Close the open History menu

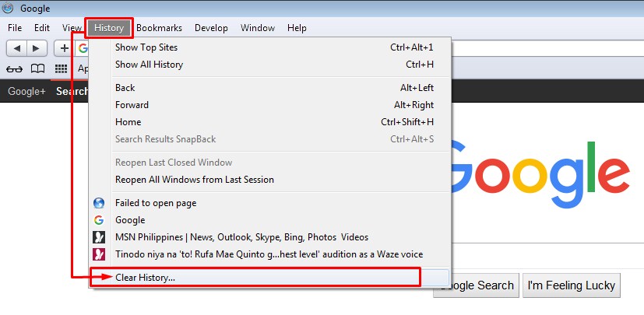109,28
